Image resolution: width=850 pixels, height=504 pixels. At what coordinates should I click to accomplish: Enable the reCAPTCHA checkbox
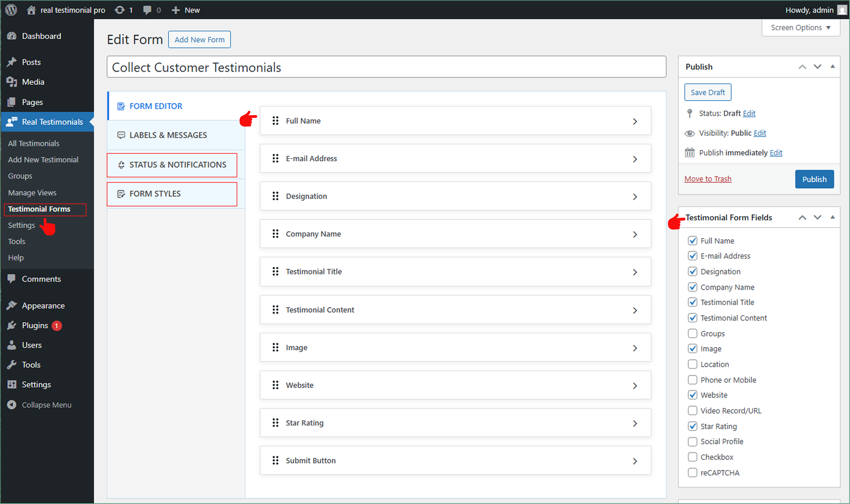693,473
